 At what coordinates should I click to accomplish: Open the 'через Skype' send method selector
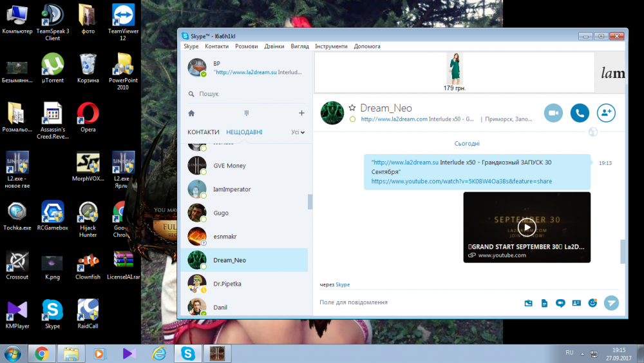[342, 284]
